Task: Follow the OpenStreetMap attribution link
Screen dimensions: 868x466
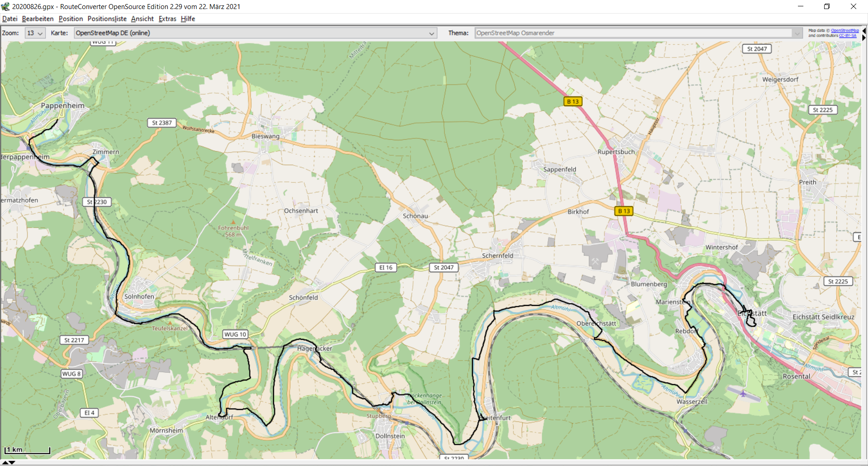Action: click(x=844, y=31)
